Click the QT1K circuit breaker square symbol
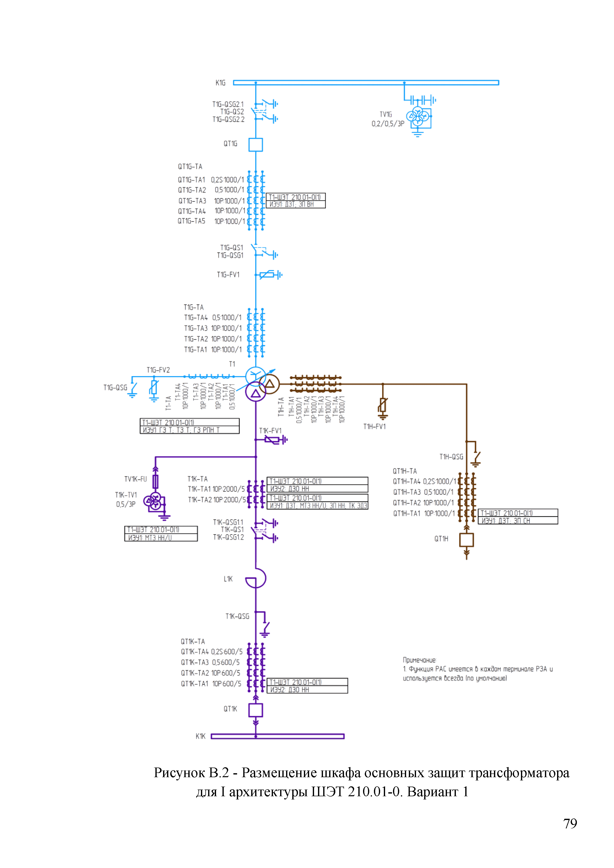 coord(256,710)
